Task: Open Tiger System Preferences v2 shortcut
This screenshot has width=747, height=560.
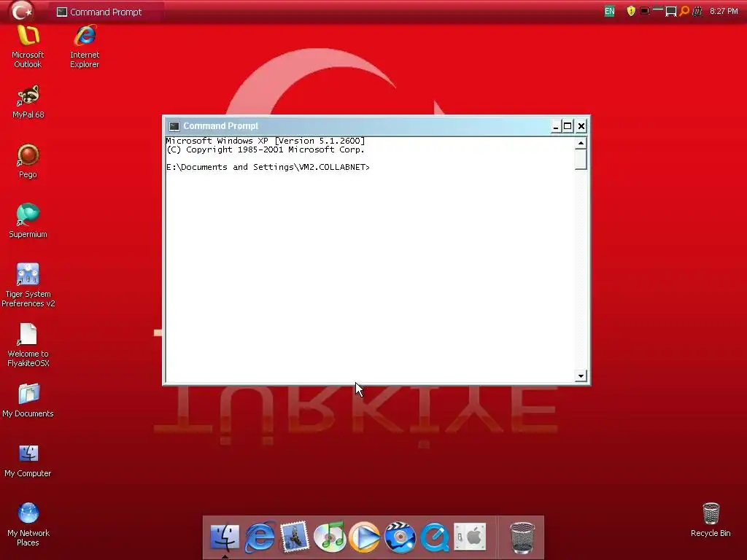Action: click(28, 285)
